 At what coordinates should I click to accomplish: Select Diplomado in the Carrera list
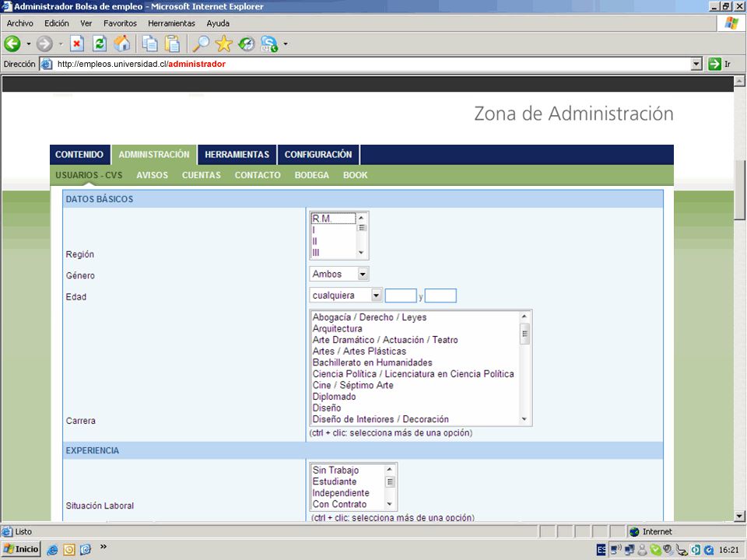point(416,397)
